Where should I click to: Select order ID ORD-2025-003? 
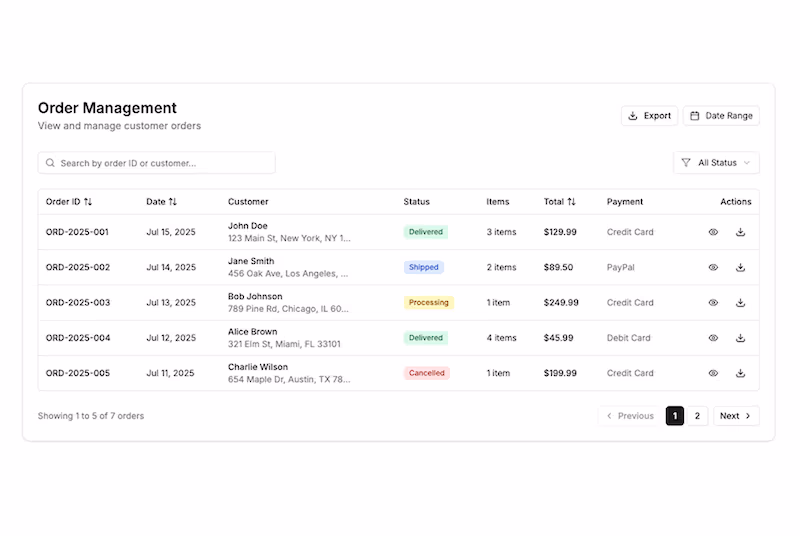click(78, 302)
